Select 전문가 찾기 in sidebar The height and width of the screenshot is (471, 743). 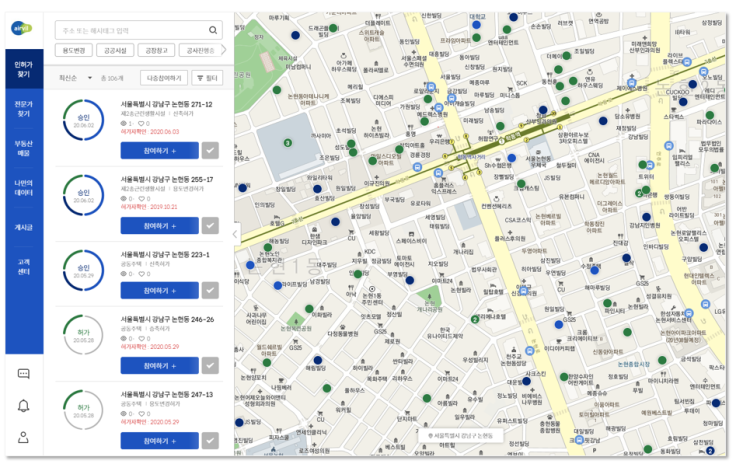pyautogui.click(x=24, y=109)
